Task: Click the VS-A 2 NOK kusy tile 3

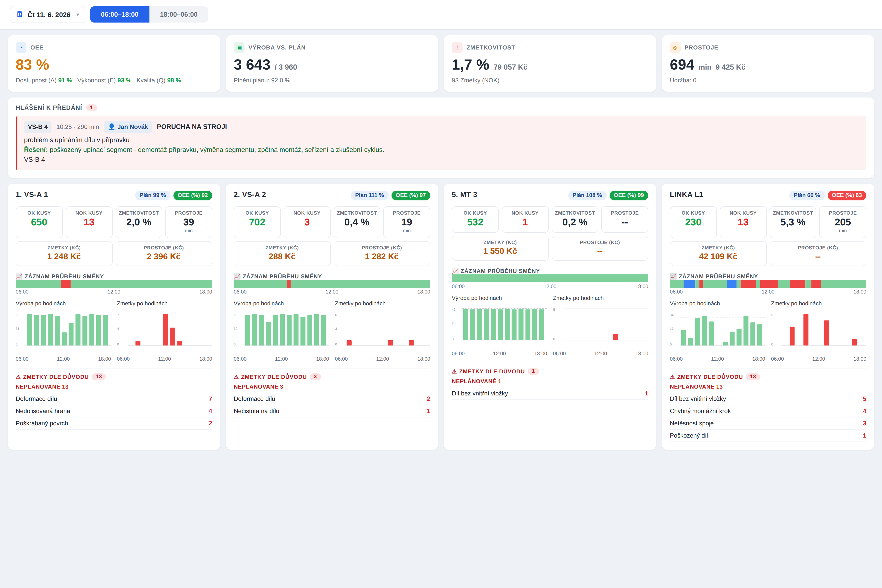Action: (x=307, y=222)
